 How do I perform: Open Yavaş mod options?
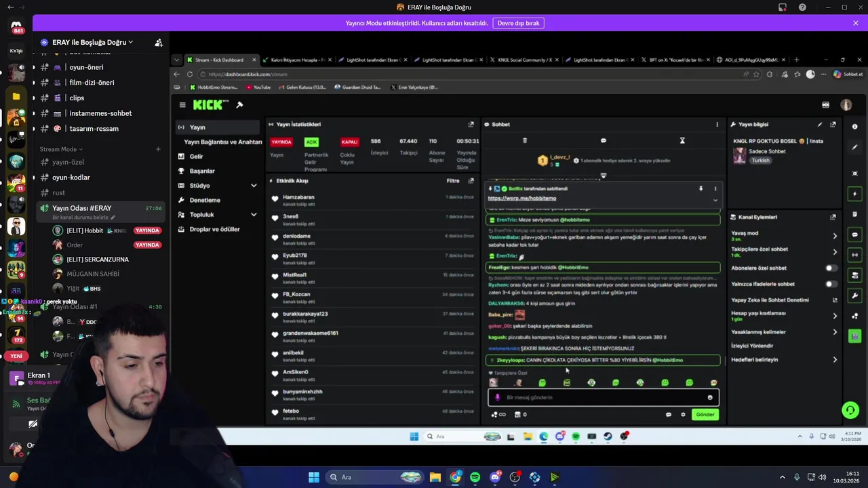[835, 236]
